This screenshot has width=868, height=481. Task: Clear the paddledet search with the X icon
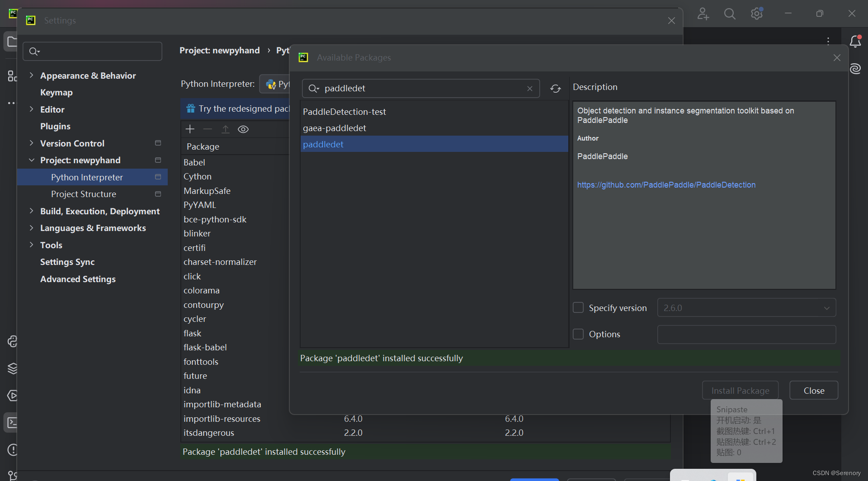click(529, 88)
